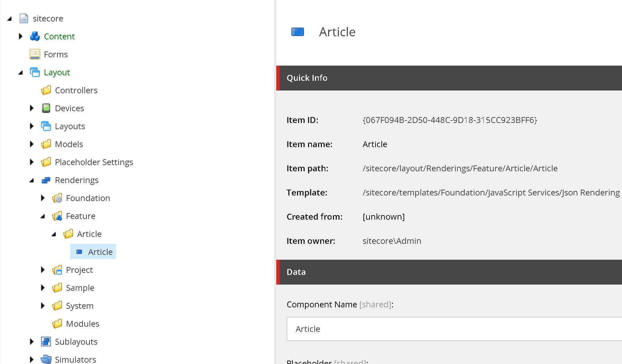Collapse the Data section header
Image resolution: width=622 pixels, height=364 pixels.
449,272
